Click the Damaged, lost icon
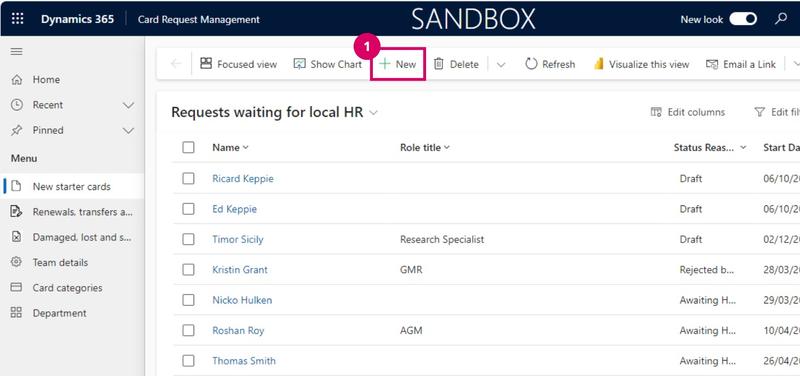The image size is (800, 376). click(x=16, y=237)
